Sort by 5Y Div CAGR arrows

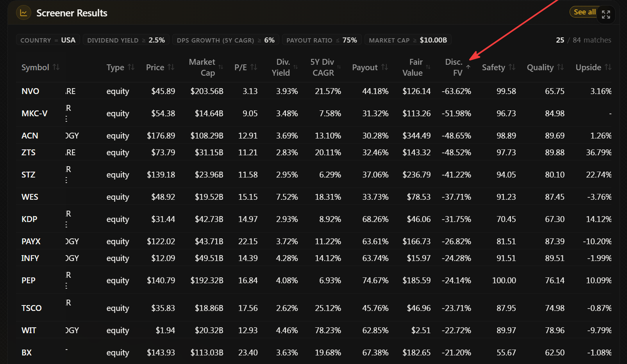click(339, 67)
